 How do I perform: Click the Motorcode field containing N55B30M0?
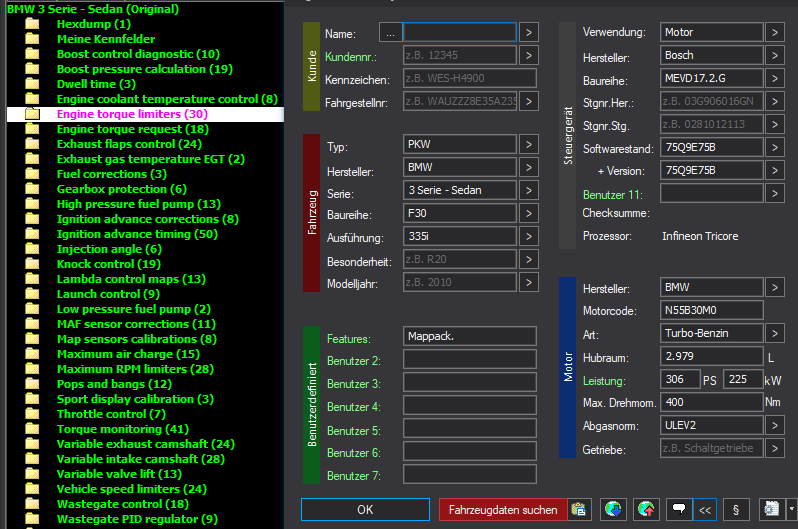click(711, 310)
